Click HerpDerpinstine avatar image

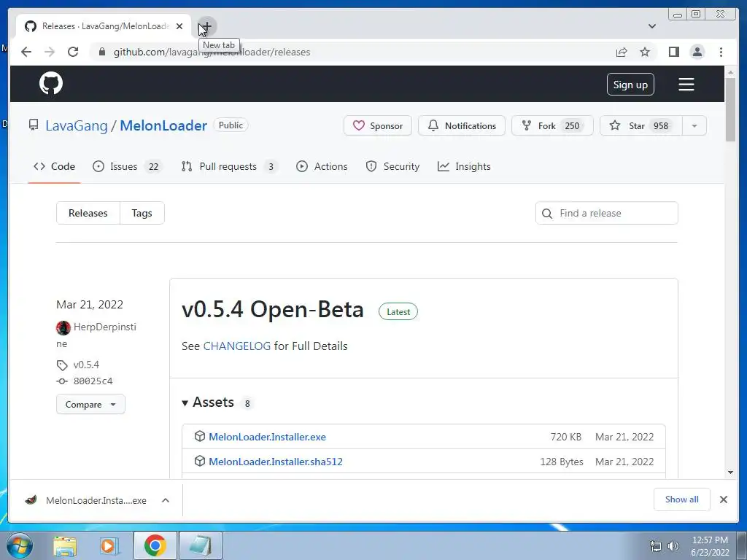pos(63,327)
